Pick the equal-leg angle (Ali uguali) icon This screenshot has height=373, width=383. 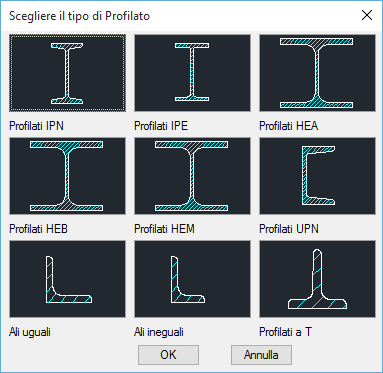pos(68,279)
